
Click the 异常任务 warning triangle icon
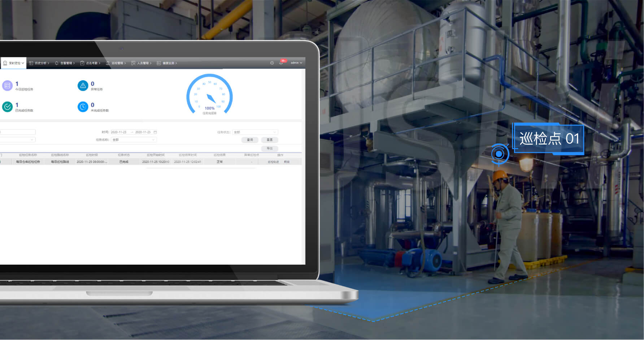pos(83,86)
